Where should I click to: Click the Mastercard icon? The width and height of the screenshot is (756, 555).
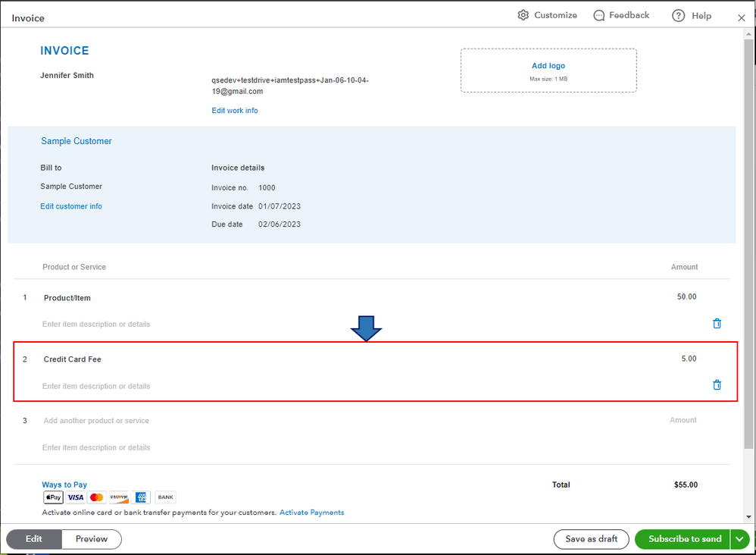coord(96,497)
